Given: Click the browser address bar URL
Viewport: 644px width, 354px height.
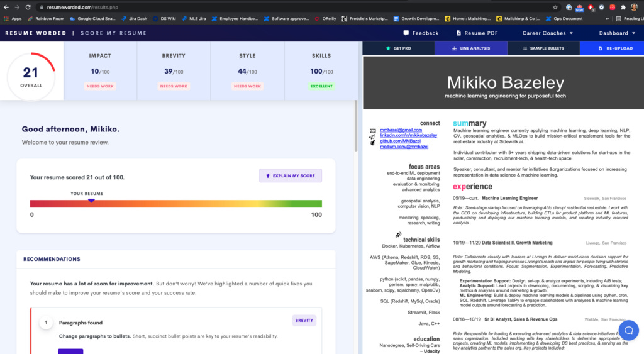Looking at the screenshot, I should pyautogui.click(x=82, y=7).
